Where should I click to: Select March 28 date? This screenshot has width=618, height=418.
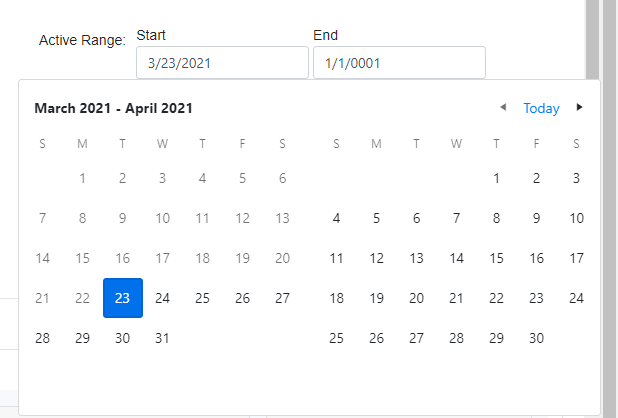pos(42,338)
